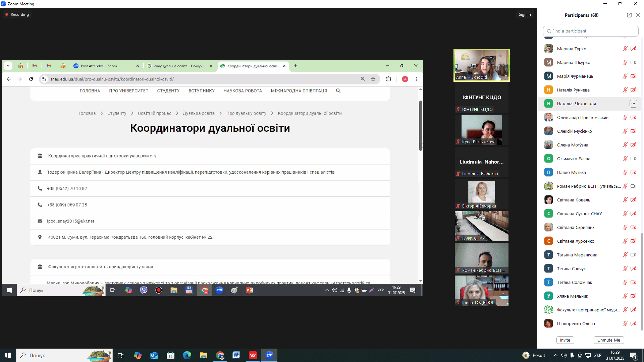Image resolution: width=644 pixels, height=362 pixels.
Task: Click the Invite button
Action: click(x=565, y=340)
